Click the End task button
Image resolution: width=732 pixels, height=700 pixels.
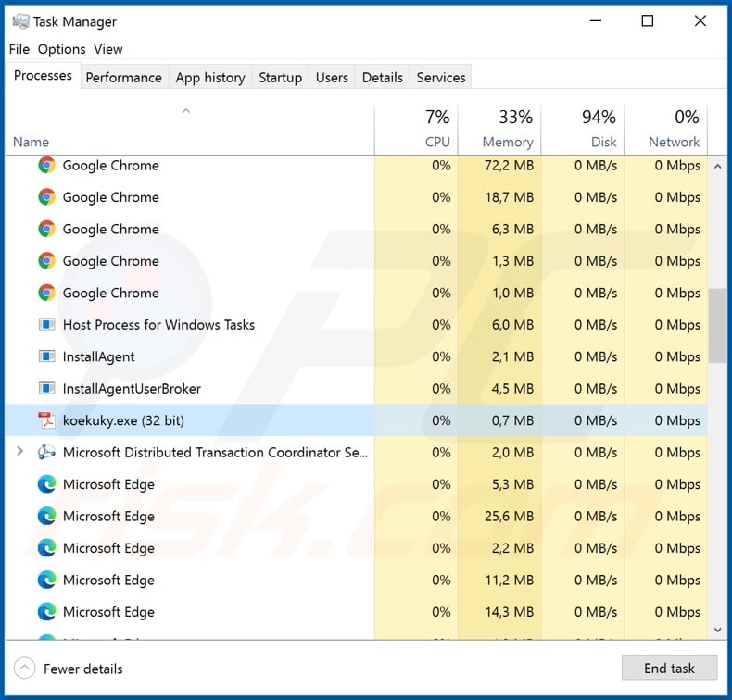pyautogui.click(x=669, y=668)
